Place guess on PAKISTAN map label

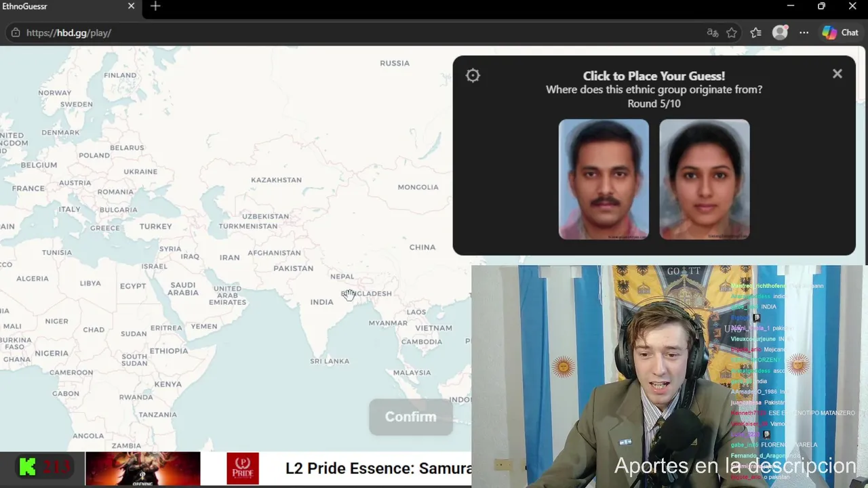[294, 268]
